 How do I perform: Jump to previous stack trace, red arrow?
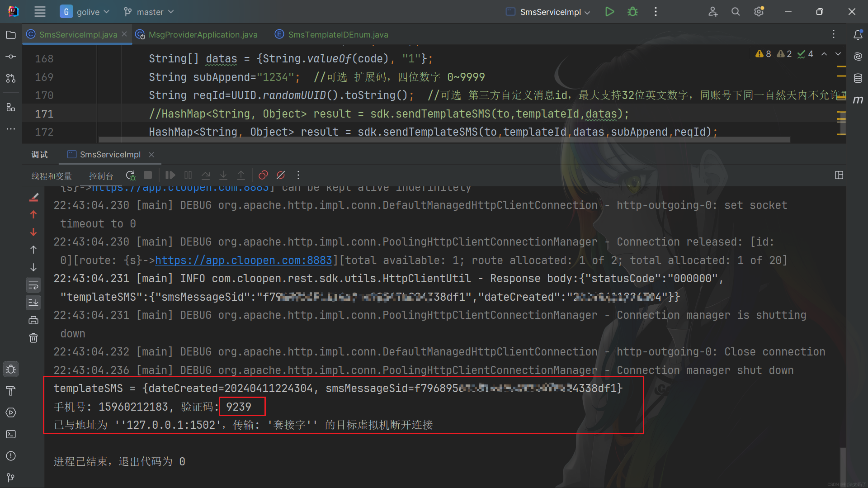point(33,214)
